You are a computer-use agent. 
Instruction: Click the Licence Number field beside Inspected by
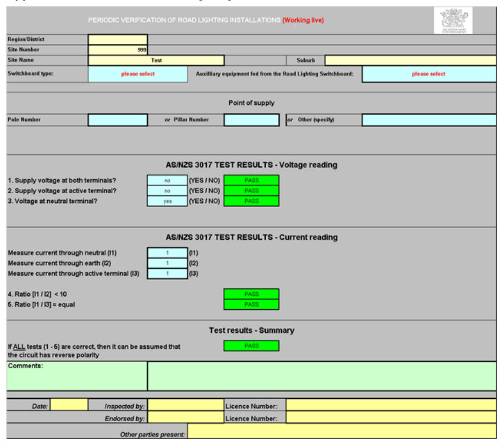tap(391, 405)
